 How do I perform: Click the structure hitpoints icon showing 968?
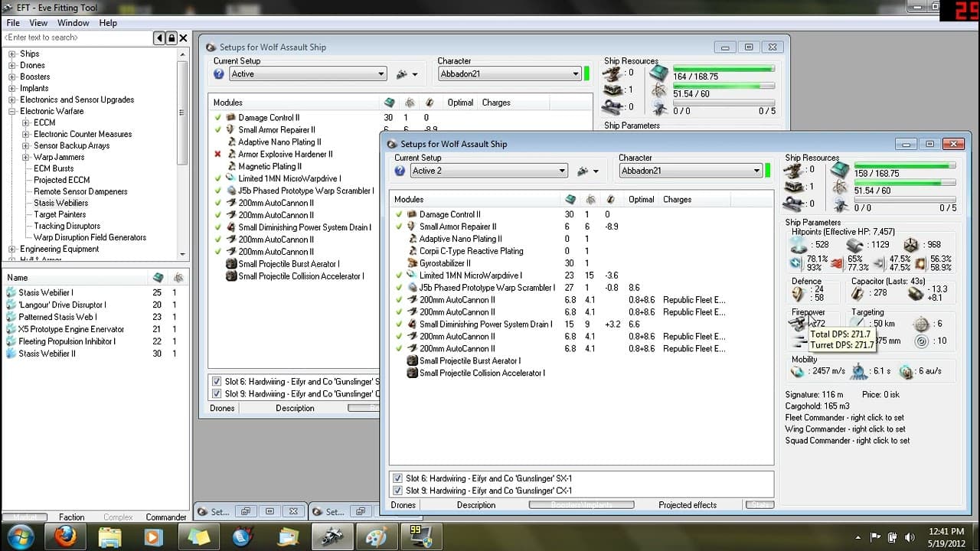(911, 245)
